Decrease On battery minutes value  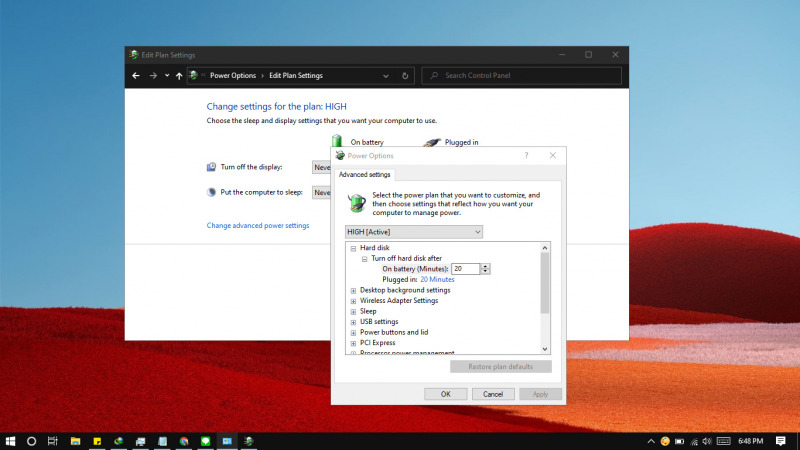[485, 271]
